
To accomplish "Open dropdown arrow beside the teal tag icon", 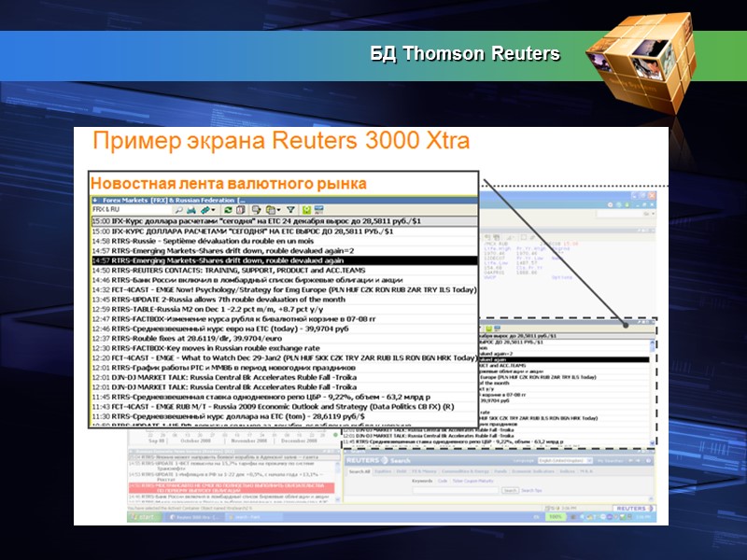I will pyautogui.click(x=213, y=210).
